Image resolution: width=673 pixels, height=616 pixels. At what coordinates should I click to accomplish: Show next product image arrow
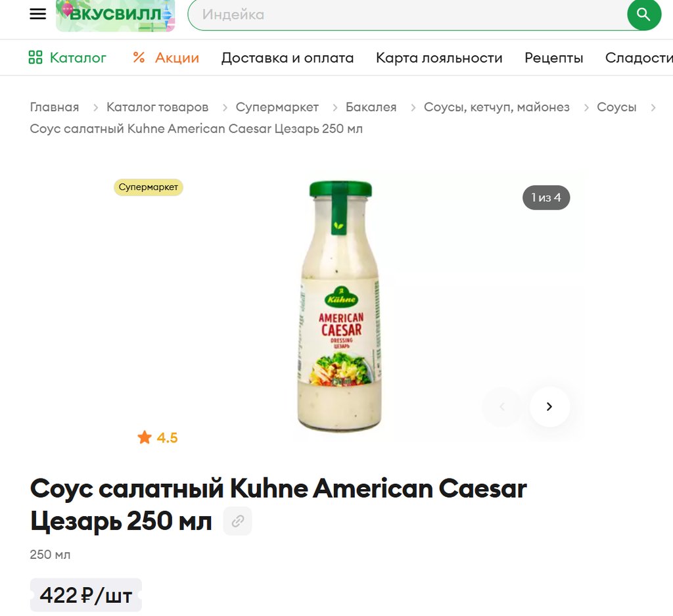(x=549, y=406)
